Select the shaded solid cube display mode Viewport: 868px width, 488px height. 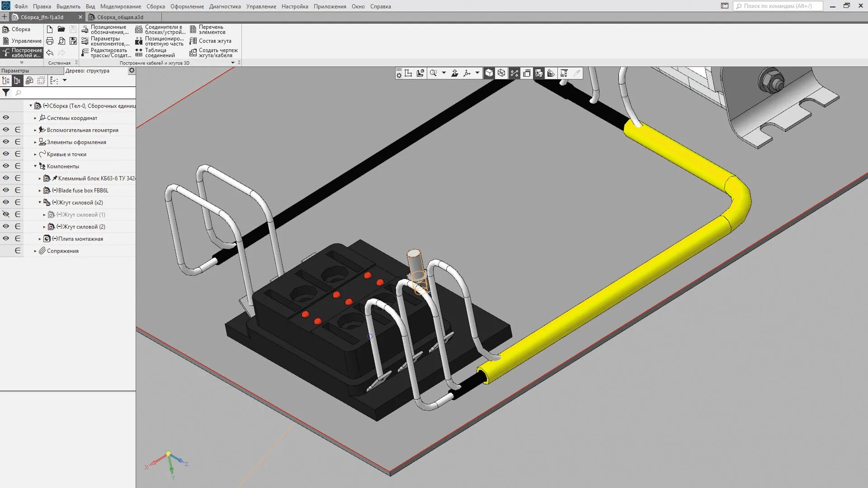point(489,73)
